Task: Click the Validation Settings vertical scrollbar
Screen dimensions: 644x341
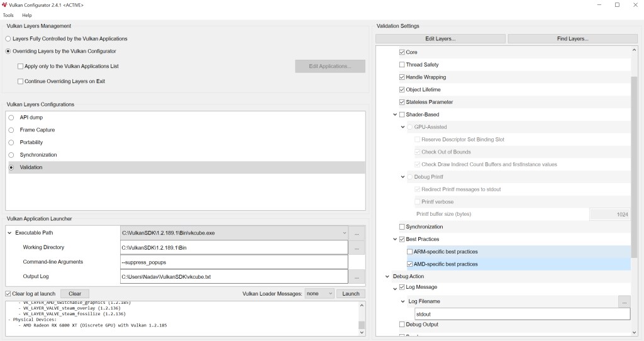Action: [633, 164]
